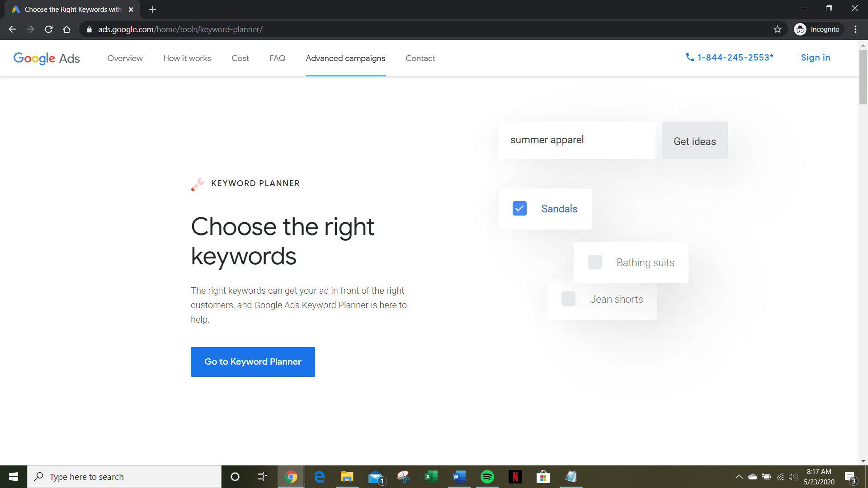Uncheck the Sandals checkbox
The image size is (868, 488).
coord(519,208)
